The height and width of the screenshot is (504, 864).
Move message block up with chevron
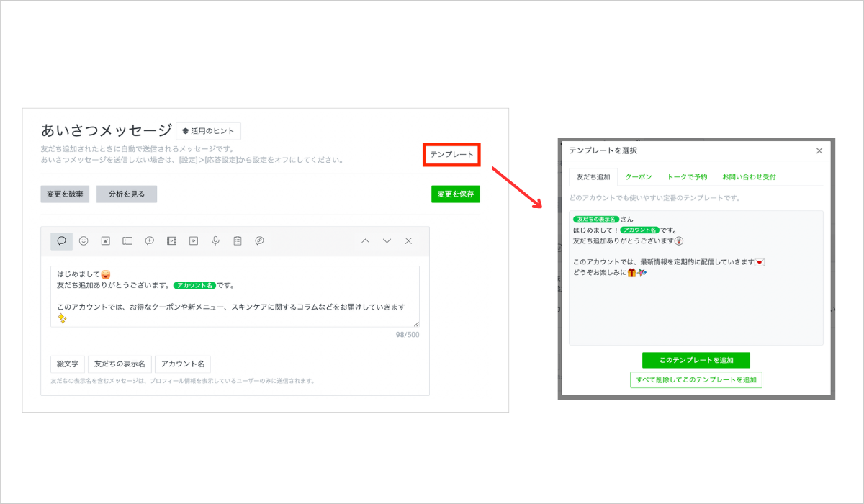[365, 241]
